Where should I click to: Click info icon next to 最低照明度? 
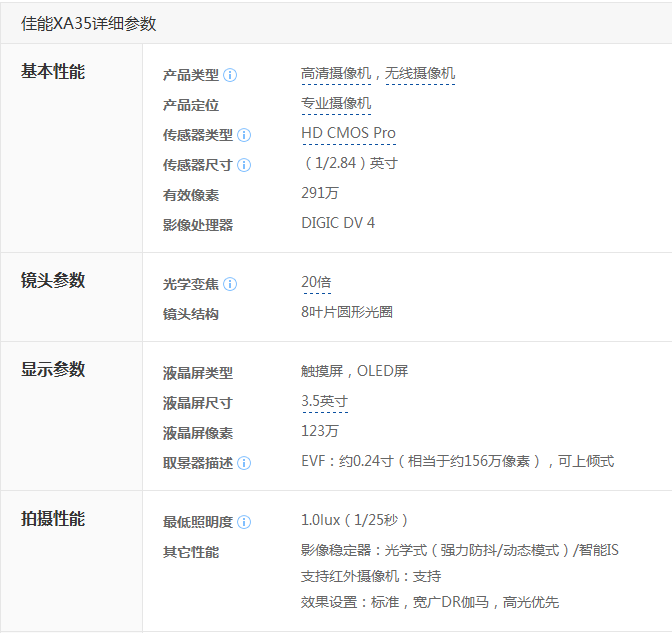pyautogui.click(x=244, y=522)
